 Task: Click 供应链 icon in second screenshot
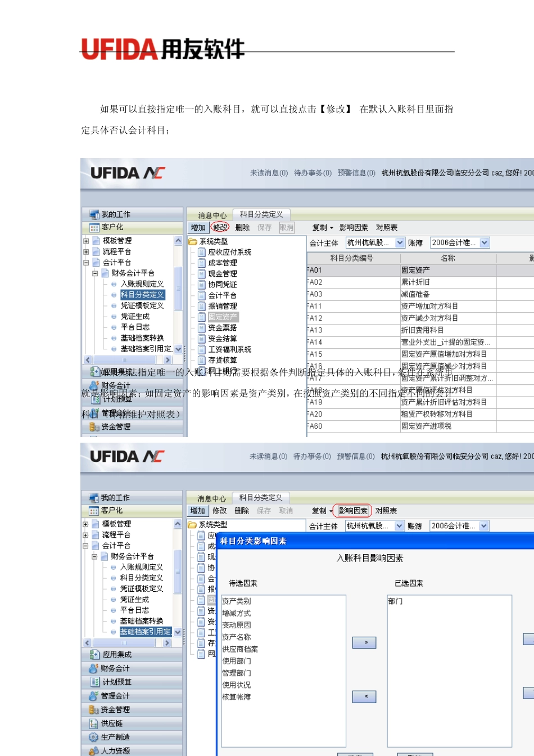tap(94, 723)
